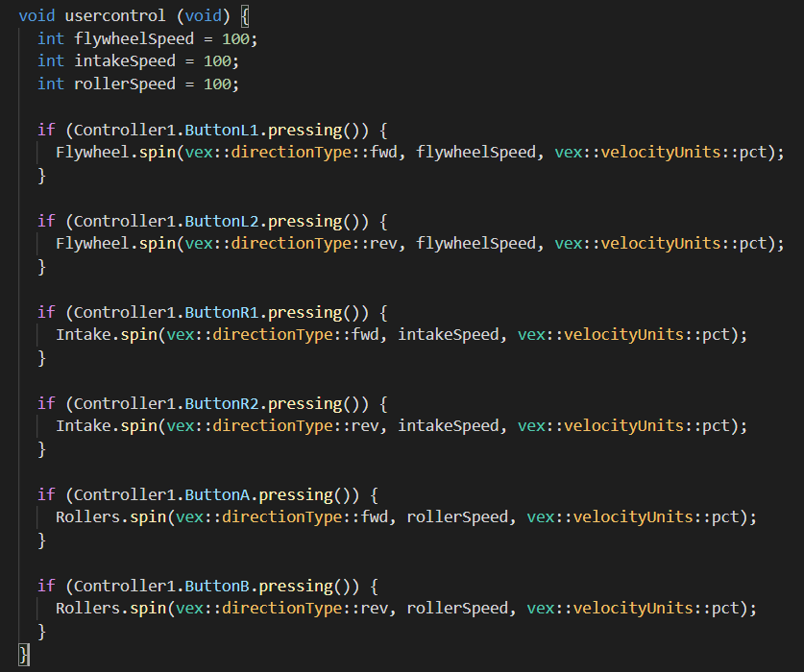Click Flywheel object under ButtonL1 condition

click(92, 153)
